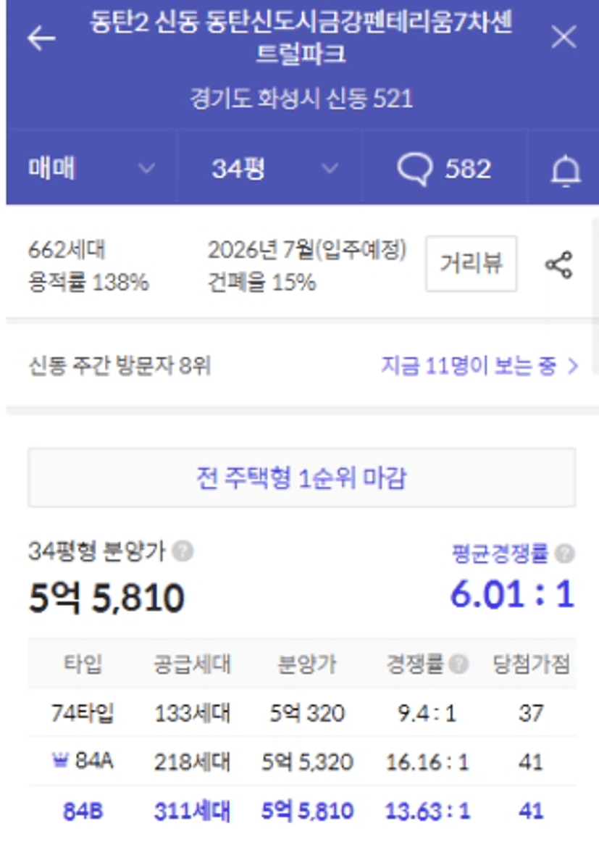The image size is (599, 868).
Task: Click the 6.01 : 1 competition rate
Action: [513, 595]
